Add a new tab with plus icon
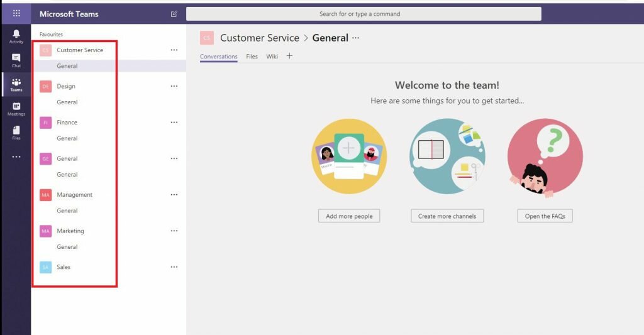 pyautogui.click(x=289, y=56)
